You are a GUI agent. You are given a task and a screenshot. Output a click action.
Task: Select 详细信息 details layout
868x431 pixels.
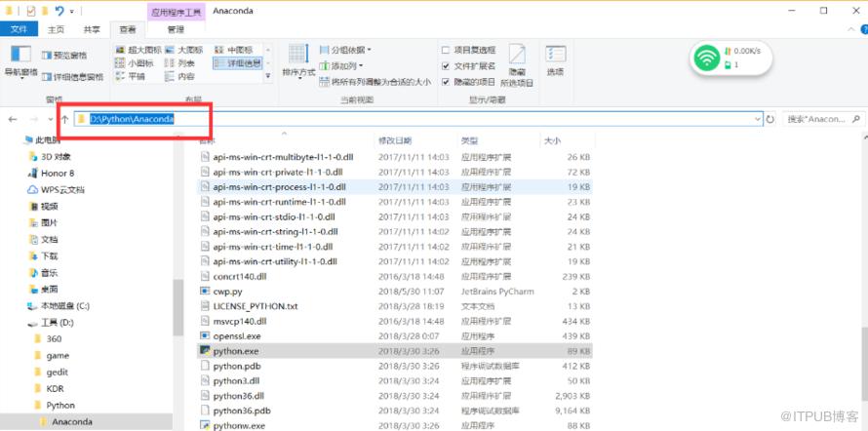pos(237,63)
